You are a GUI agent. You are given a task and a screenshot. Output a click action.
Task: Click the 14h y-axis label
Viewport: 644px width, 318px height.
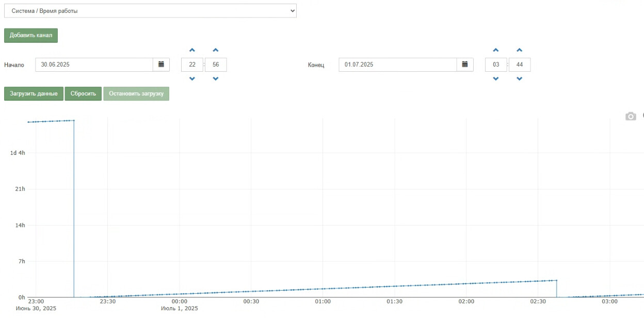[21, 225]
